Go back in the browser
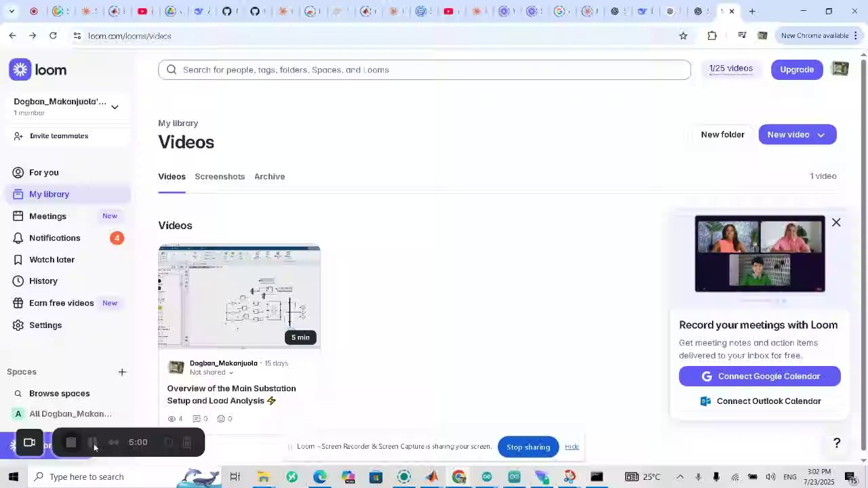Viewport: 868px width, 488px height. tap(12, 35)
